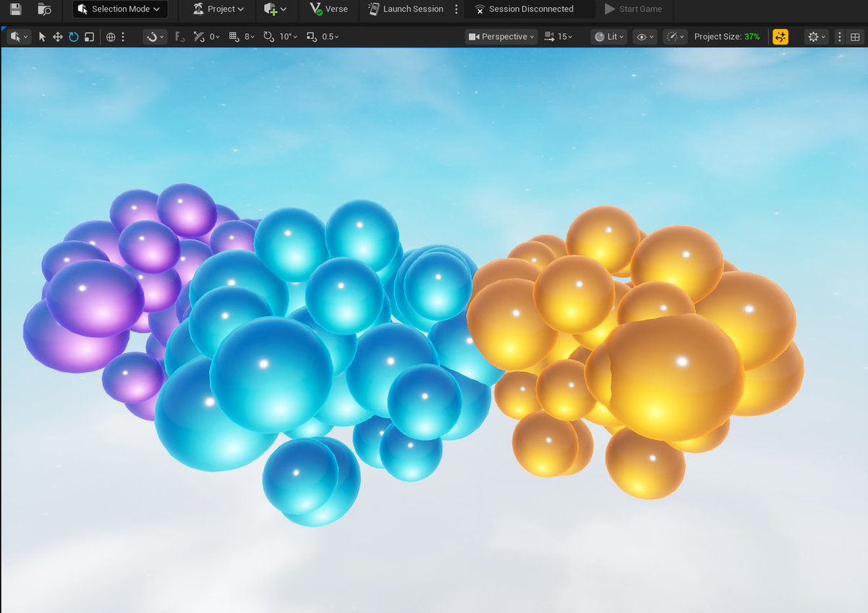This screenshot has width=868, height=613.
Task: Toggle scale snapping icon
Action: pyautogui.click(x=312, y=37)
